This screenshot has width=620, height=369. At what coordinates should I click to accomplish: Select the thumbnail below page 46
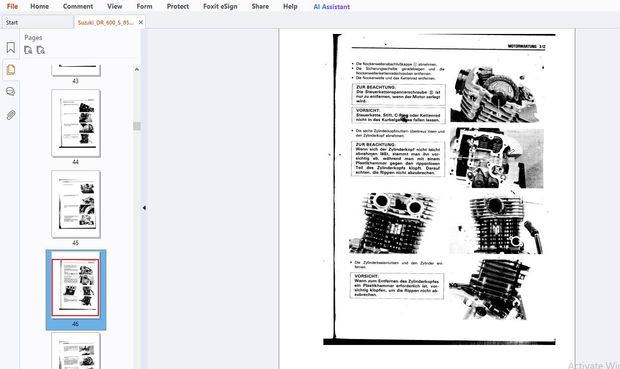[x=76, y=351]
